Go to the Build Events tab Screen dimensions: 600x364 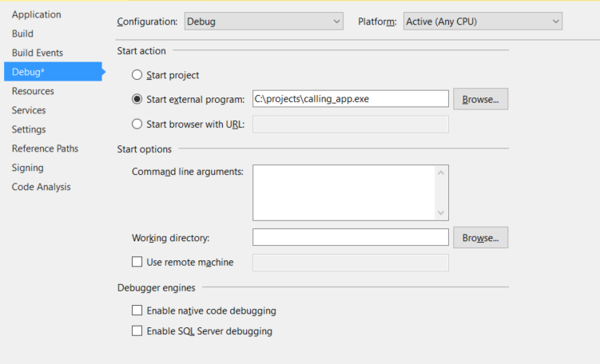[37, 53]
